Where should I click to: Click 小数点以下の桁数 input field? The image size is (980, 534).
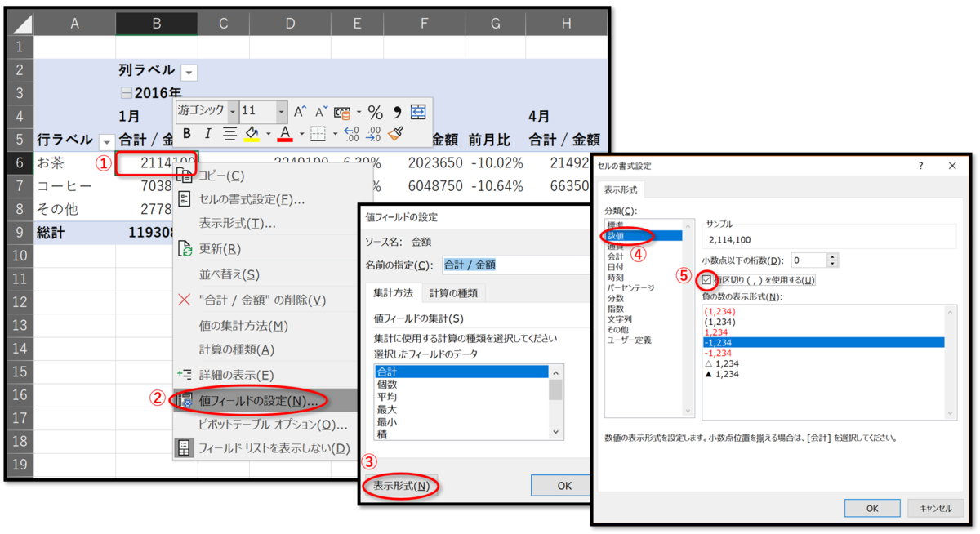point(808,260)
